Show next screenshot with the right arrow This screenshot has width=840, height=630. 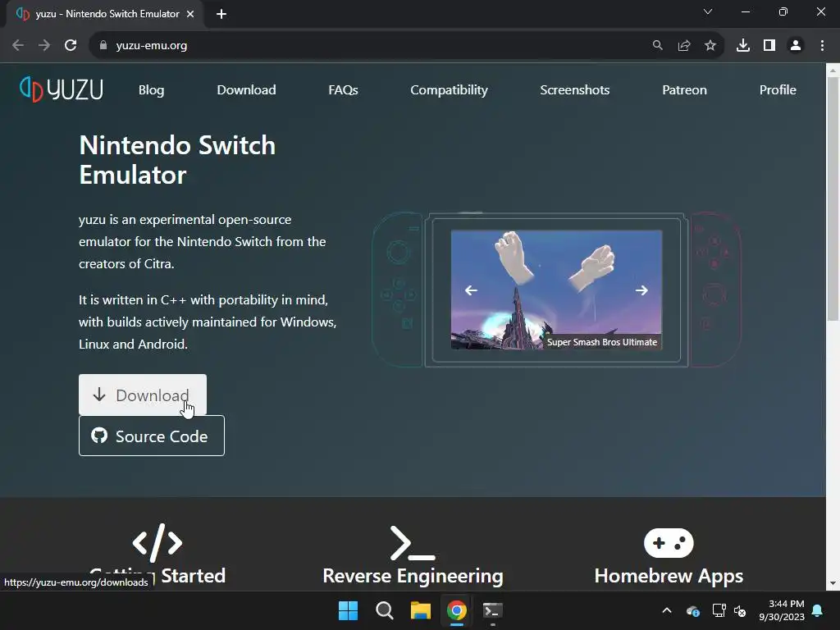tap(641, 290)
